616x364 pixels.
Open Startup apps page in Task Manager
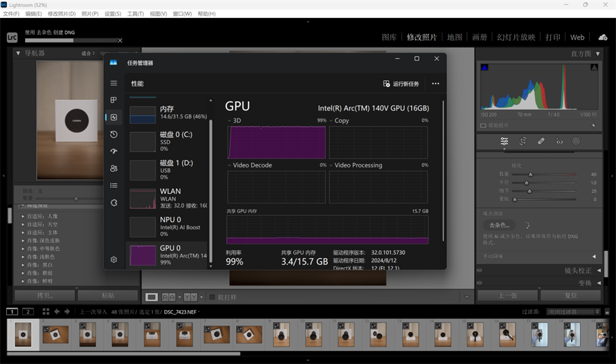click(114, 151)
